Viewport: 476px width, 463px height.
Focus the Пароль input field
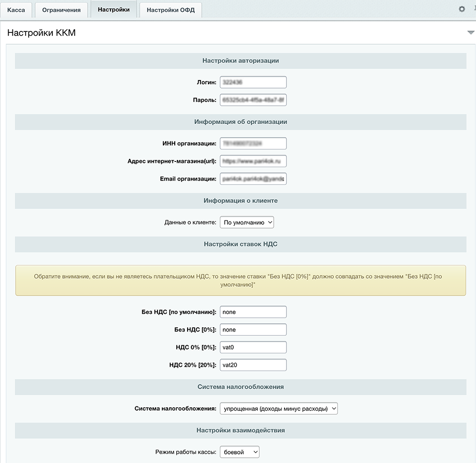point(253,100)
